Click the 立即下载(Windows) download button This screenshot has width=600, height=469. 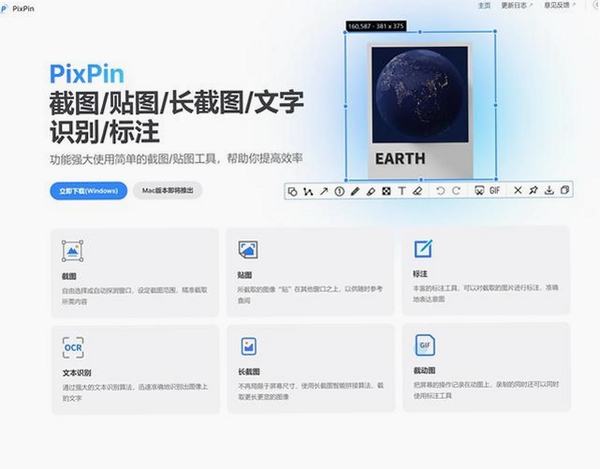pos(88,191)
